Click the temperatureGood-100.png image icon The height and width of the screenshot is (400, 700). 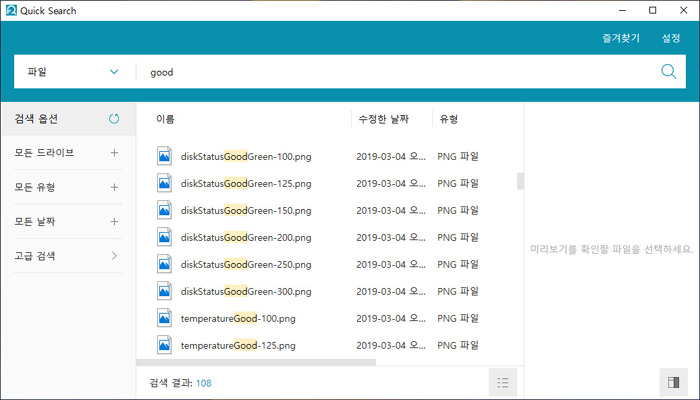(x=165, y=318)
